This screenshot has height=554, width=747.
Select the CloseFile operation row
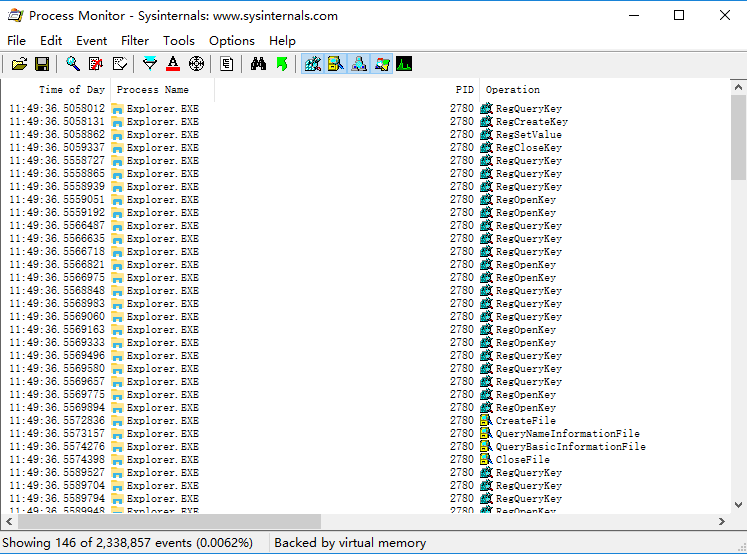click(365, 460)
